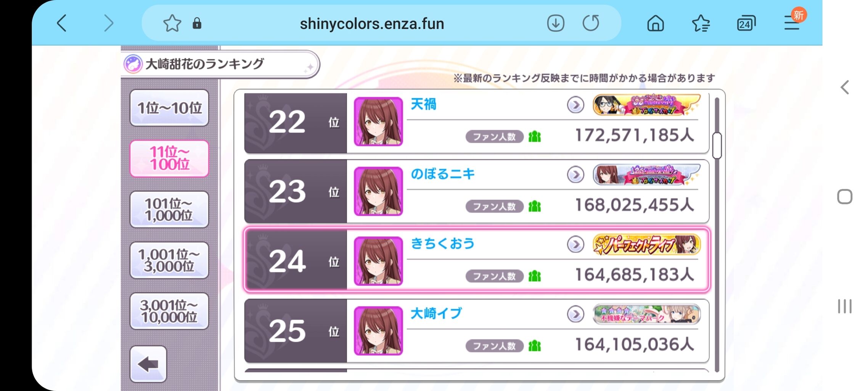
Task: Select the 11位~100位 ranking range
Action: (169, 158)
